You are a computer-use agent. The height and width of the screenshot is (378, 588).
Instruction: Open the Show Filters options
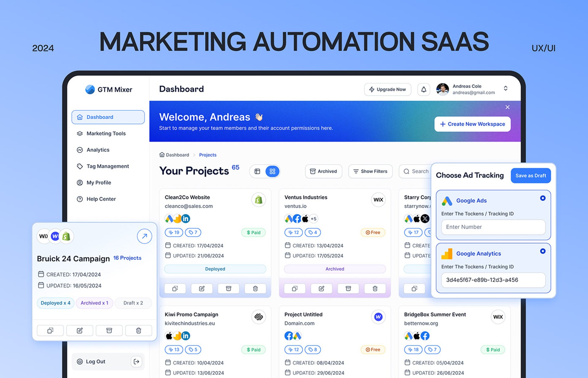[x=370, y=171]
